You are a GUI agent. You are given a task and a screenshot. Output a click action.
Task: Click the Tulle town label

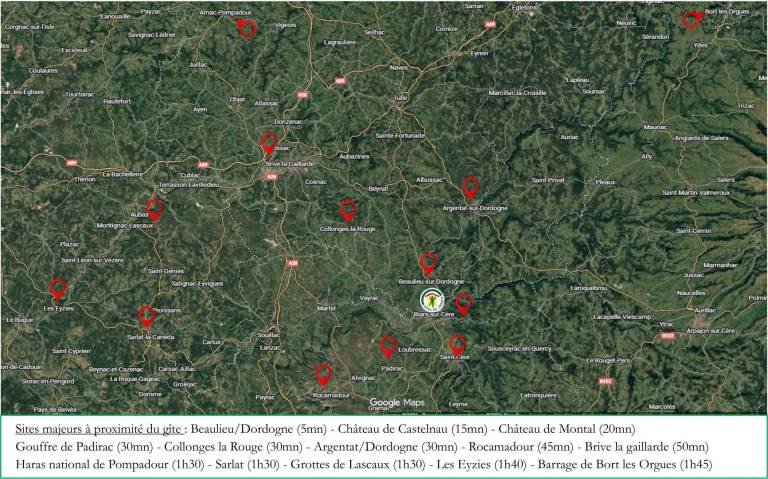click(x=400, y=98)
